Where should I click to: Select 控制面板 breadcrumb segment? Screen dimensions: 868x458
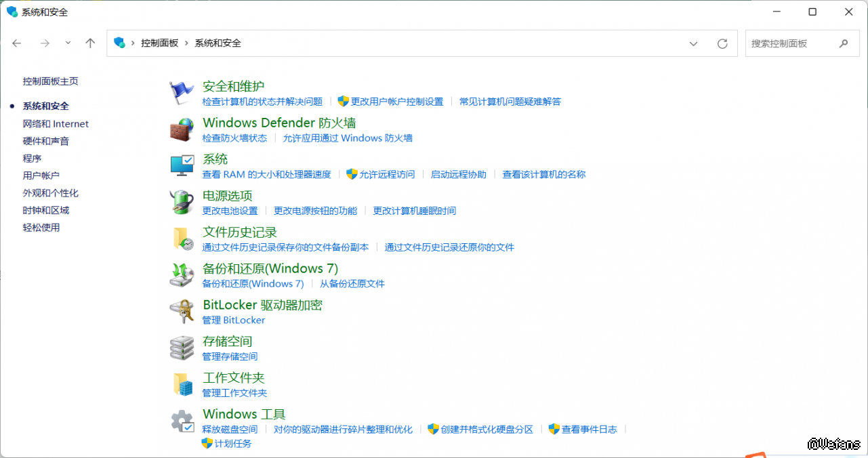[x=159, y=43]
